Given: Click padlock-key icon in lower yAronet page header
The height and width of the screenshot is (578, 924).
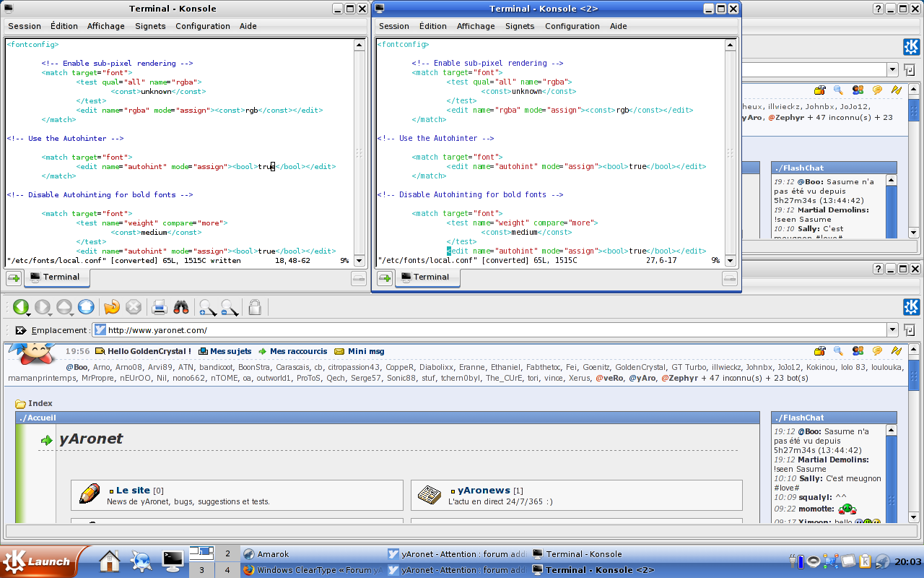Looking at the screenshot, I should point(819,351).
